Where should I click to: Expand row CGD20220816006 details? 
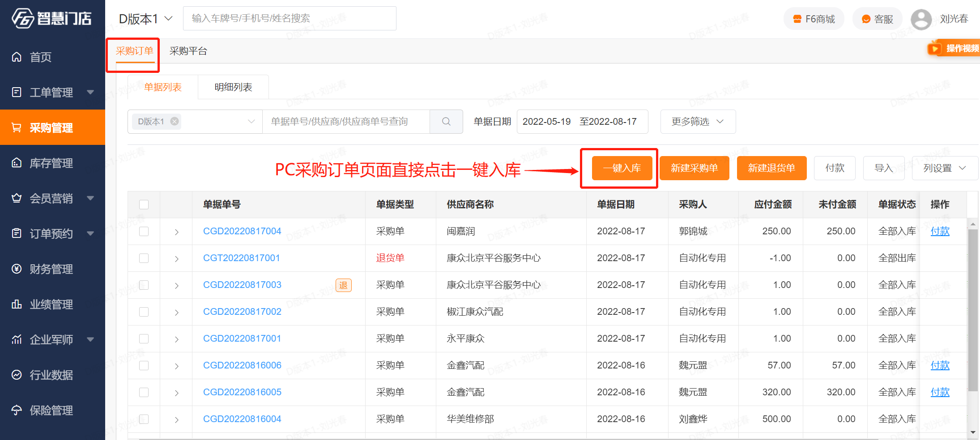pos(176,366)
